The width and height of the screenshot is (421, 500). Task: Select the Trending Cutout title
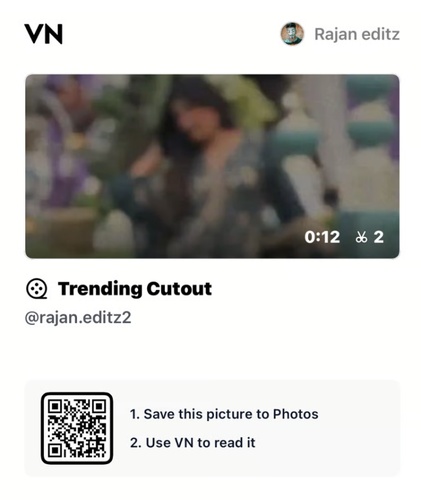[135, 289]
